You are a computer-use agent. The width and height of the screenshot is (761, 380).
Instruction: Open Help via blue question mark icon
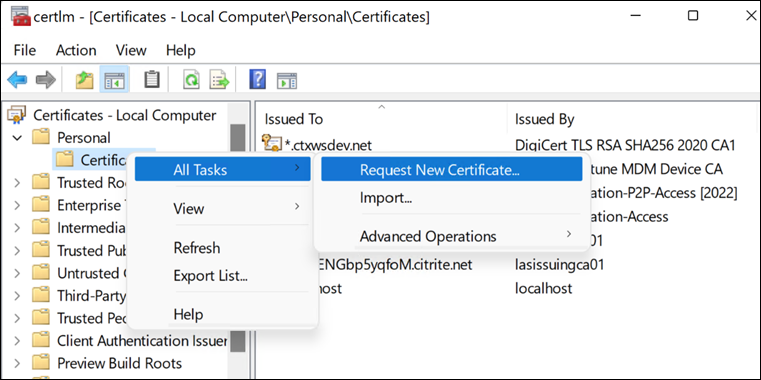257,79
